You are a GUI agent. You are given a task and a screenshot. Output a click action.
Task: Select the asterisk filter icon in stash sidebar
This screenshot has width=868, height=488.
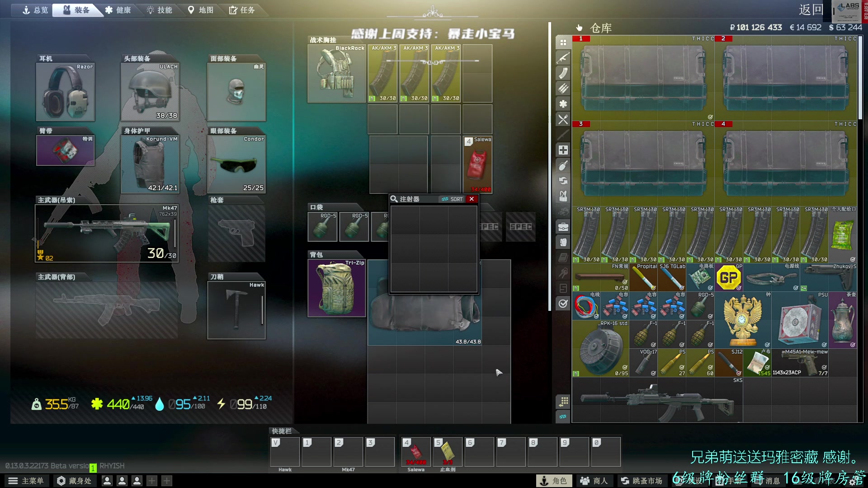[x=563, y=104]
